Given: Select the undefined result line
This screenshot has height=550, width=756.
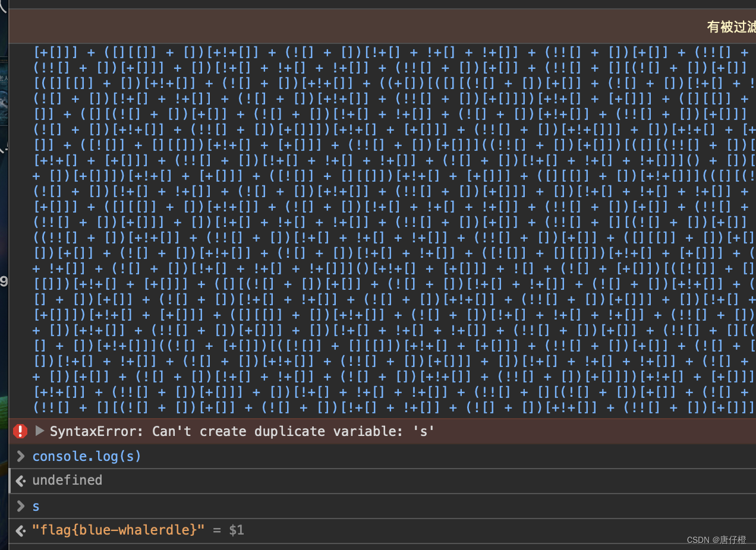Looking at the screenshot, I should coord(67,480).
